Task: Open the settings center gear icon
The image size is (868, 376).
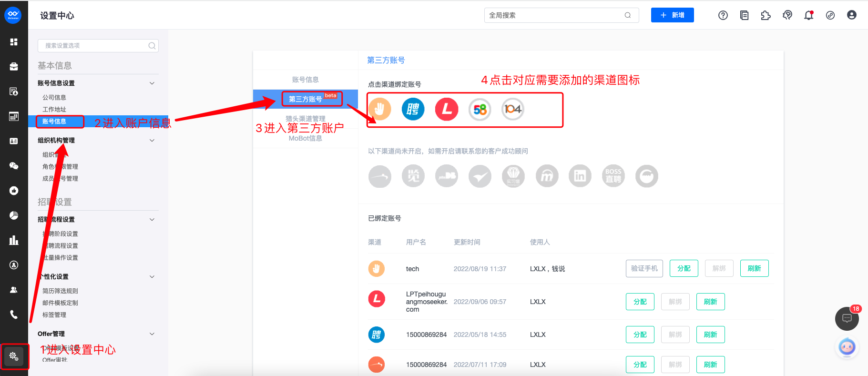Action: point(14,356)
